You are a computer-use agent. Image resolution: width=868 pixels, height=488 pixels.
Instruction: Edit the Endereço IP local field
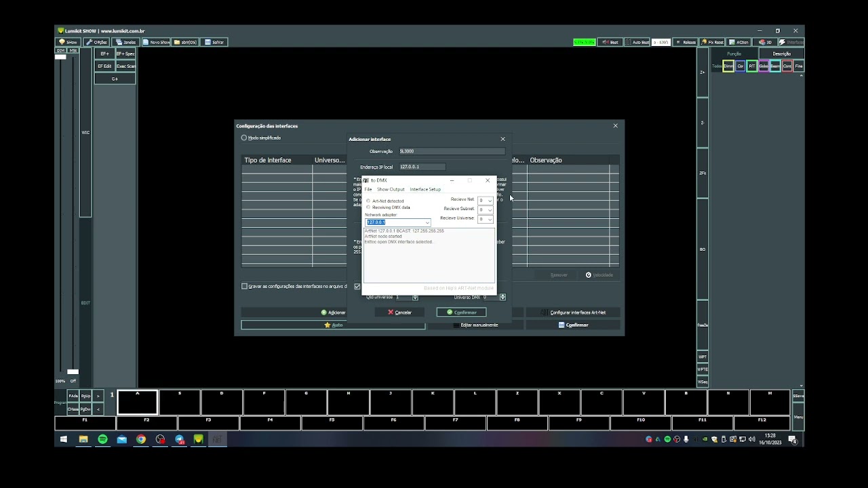point(422,167)
